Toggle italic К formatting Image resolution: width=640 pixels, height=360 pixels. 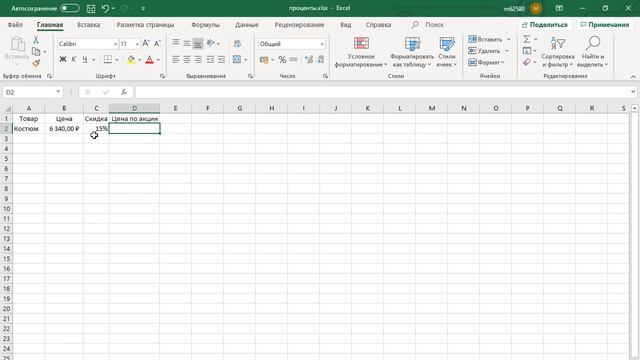[x=73, y=60]
